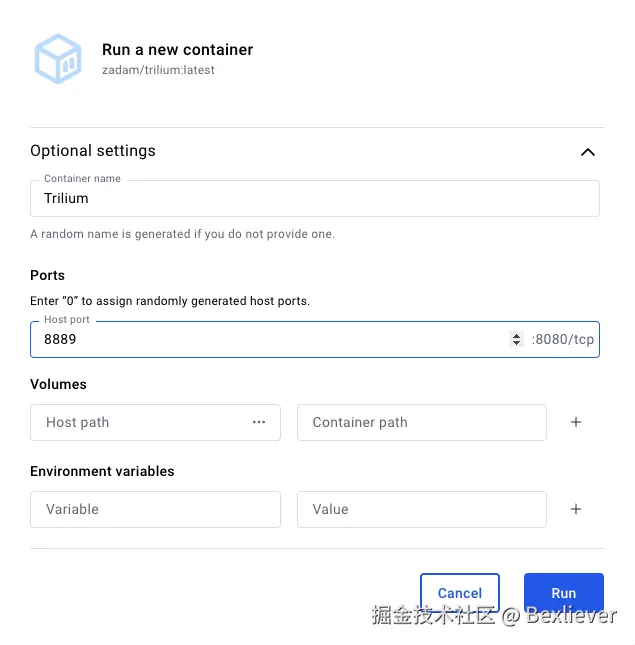Click the zadam/trilium:latest image name
The width and height of the screenshot is (635, 645).
(158, 70)
